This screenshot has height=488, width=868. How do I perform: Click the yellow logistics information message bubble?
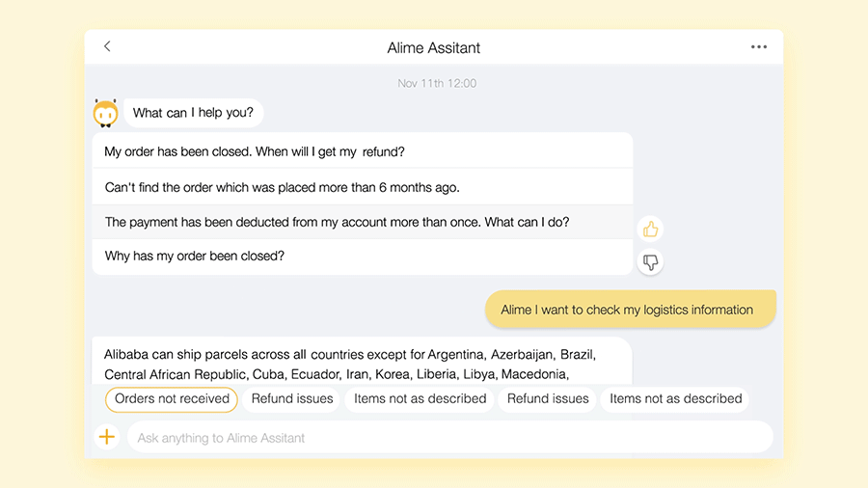(627, 310)
